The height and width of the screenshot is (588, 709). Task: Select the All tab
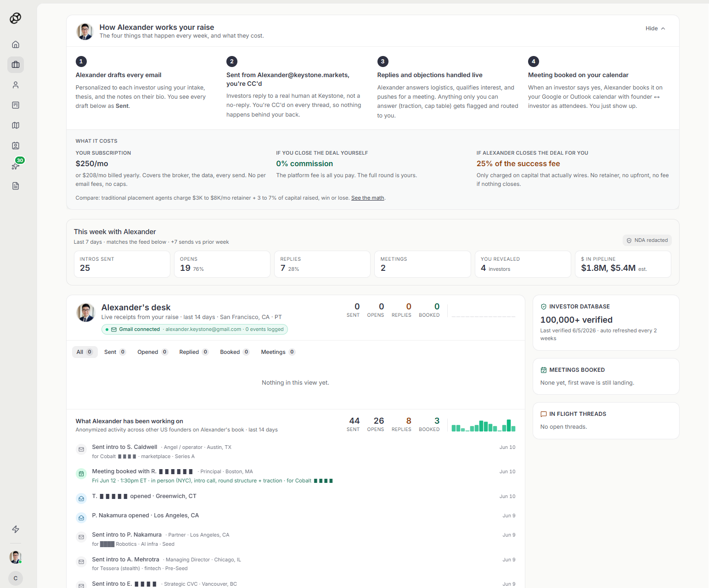tap(84, 352)
